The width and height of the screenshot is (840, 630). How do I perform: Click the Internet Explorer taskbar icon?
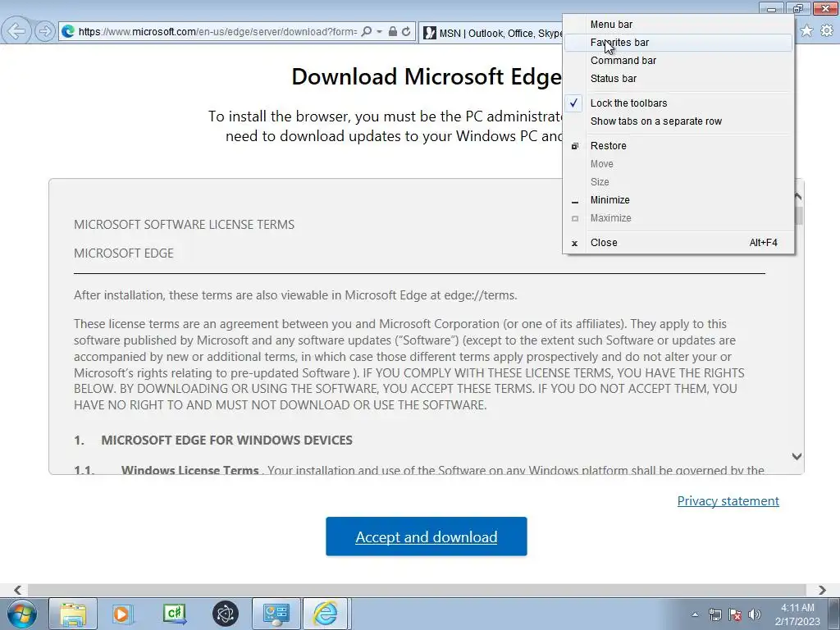click(326, 614)
